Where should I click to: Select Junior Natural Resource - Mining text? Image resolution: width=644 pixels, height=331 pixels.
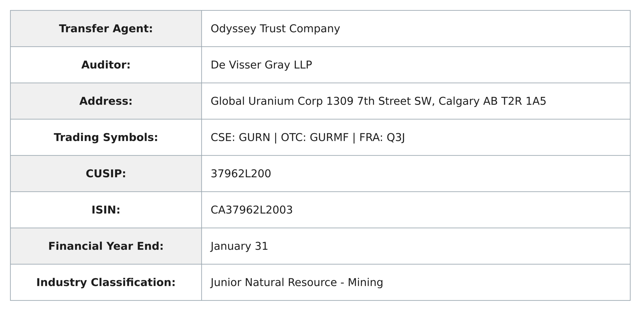pos(297,282)
